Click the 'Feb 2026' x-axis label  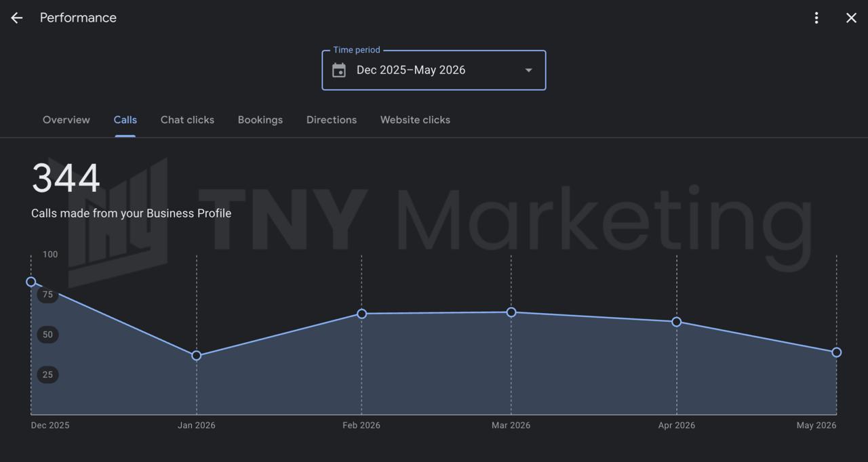pos(361,425)
